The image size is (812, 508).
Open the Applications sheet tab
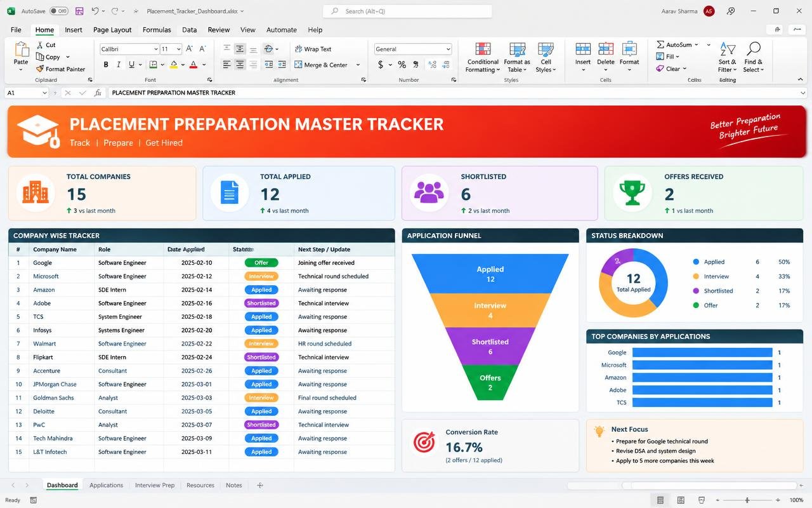106,485
